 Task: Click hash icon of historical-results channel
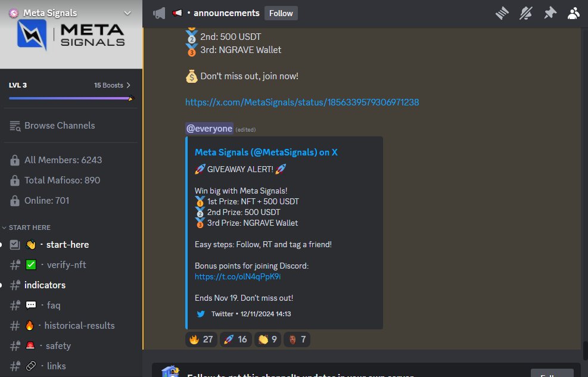15,326
